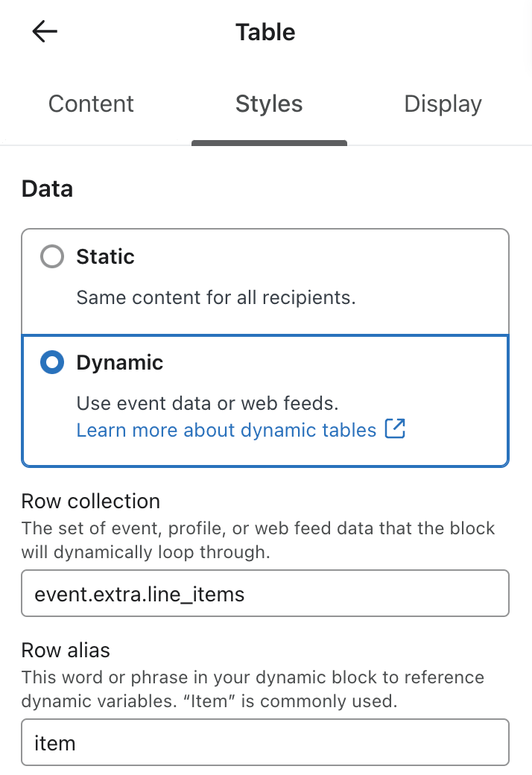Click the back arrow icon
Screen dimensions: 532x775
tap(45, 31)
